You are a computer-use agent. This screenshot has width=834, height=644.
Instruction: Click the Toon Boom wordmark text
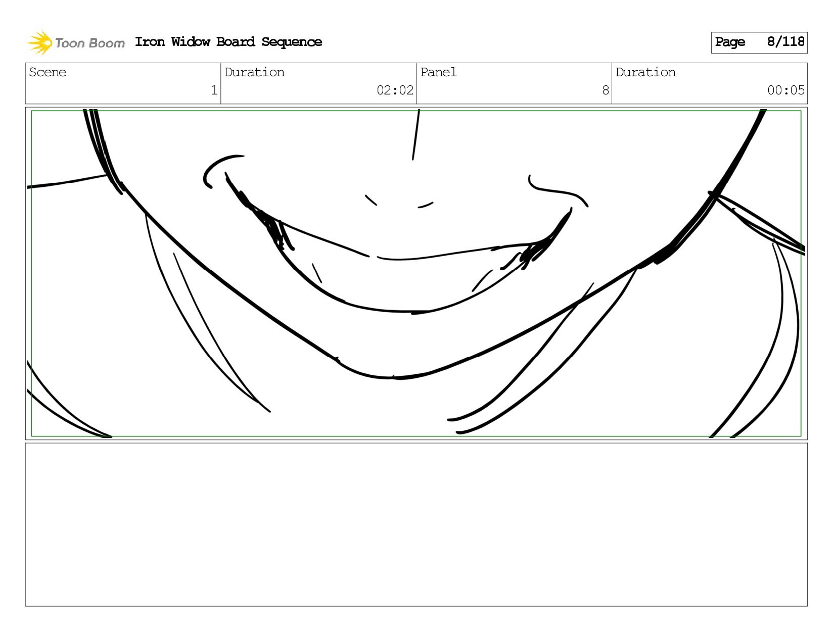(x=90, y=43)
